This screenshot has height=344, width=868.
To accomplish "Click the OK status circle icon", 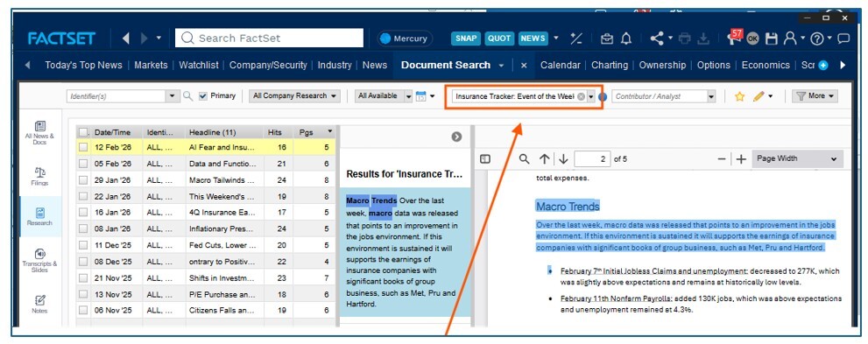I will (x=752, y=39).
